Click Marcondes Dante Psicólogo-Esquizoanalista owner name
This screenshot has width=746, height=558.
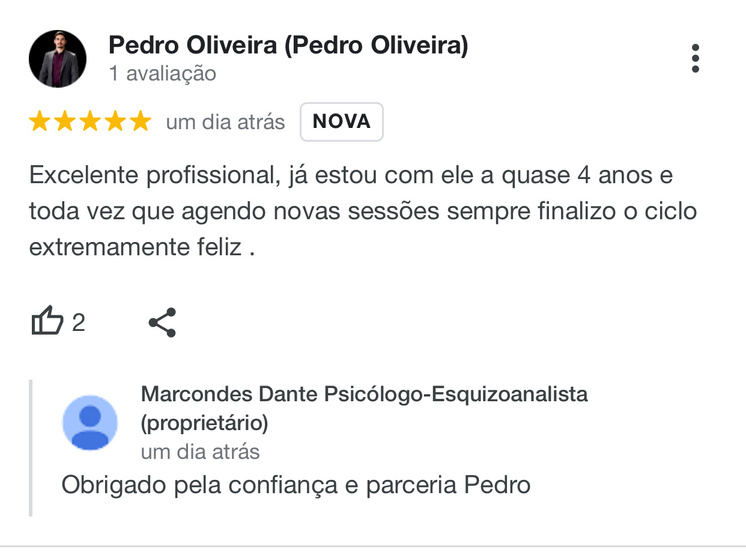click(x=364, y=394)
